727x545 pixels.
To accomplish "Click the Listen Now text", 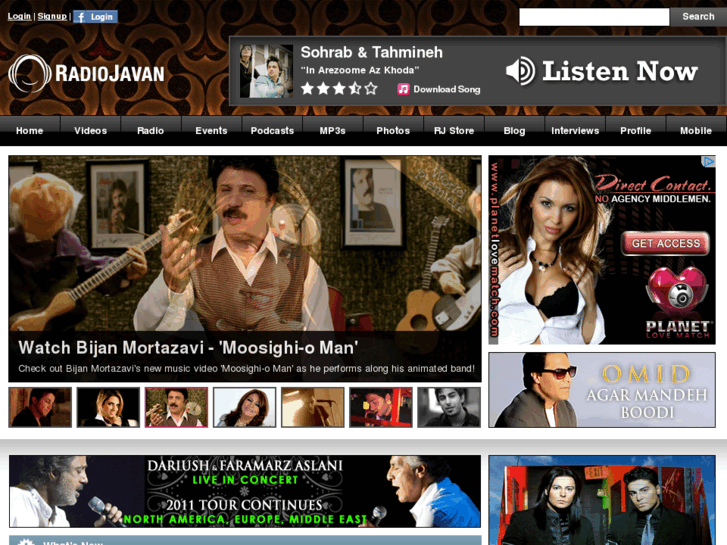I will (620, 71).
